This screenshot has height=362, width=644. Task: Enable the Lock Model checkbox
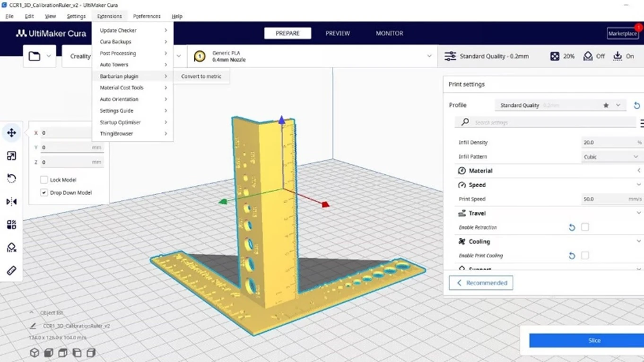(44, 180)
